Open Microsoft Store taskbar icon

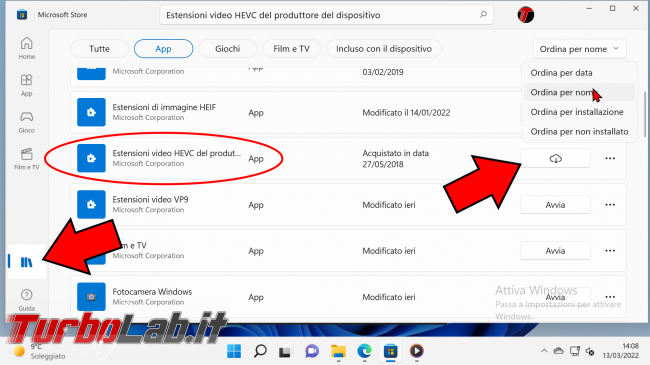point(390,351)
